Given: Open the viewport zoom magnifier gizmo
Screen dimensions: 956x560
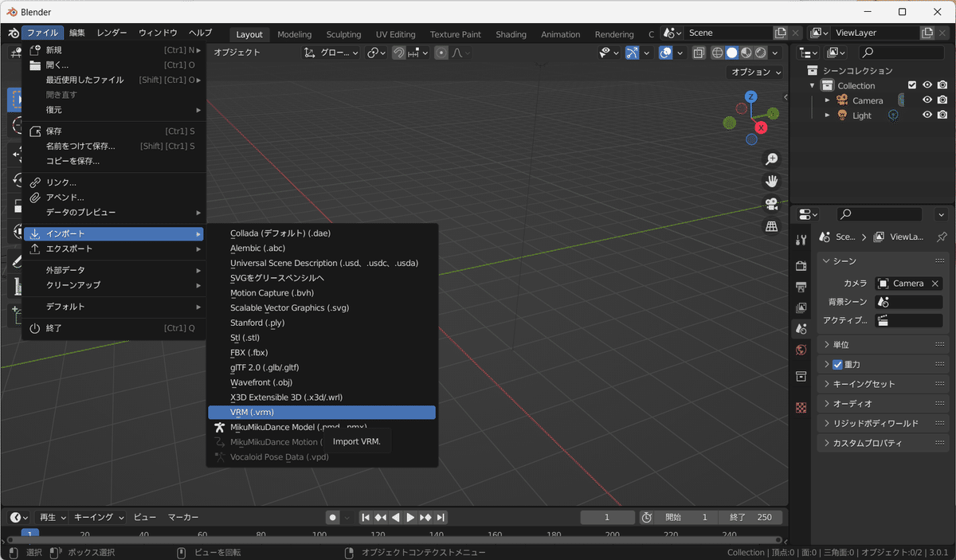Looking at the screenshot, I should (771, 159).
